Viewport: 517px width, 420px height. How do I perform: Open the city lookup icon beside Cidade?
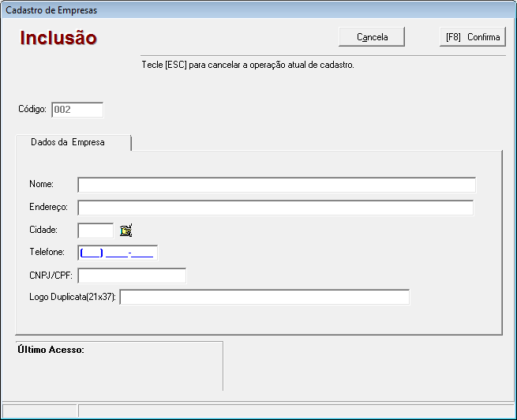point(126,231)
